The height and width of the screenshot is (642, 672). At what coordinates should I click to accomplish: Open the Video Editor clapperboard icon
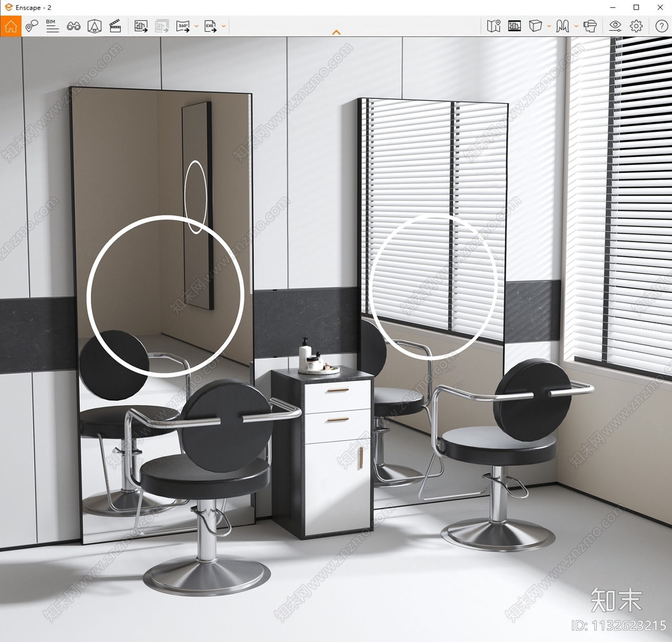[x=115, y=26]
